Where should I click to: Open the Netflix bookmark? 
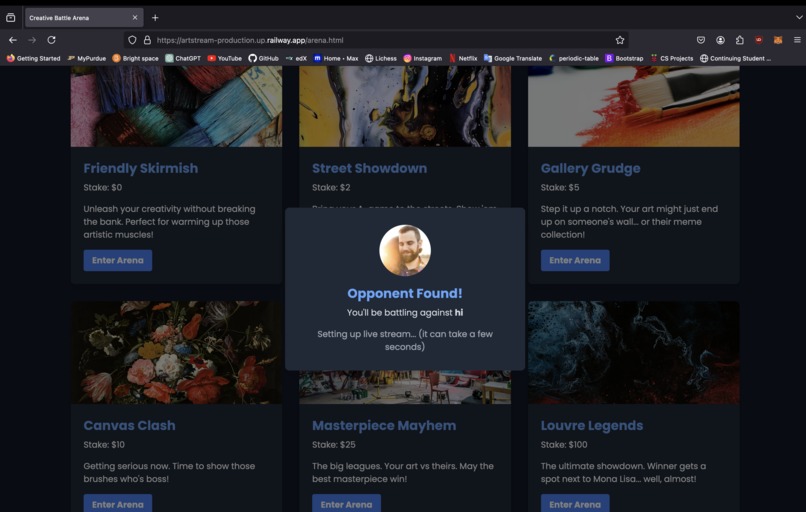pos(463,59)
